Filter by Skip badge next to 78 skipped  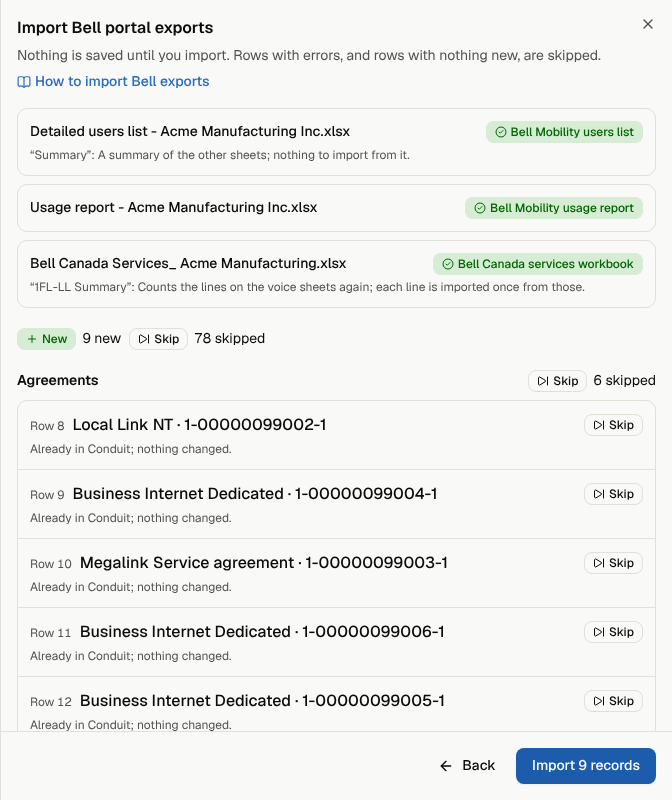(x=158, y=339)
